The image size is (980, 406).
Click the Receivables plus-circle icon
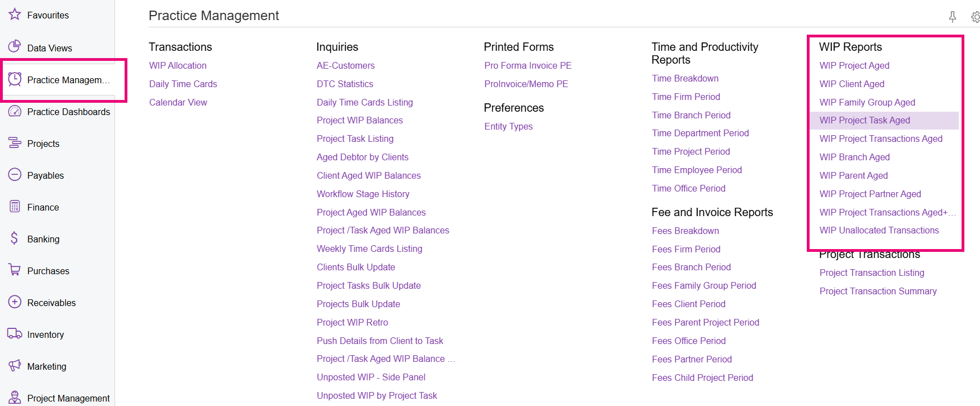(x=15, y=302)
